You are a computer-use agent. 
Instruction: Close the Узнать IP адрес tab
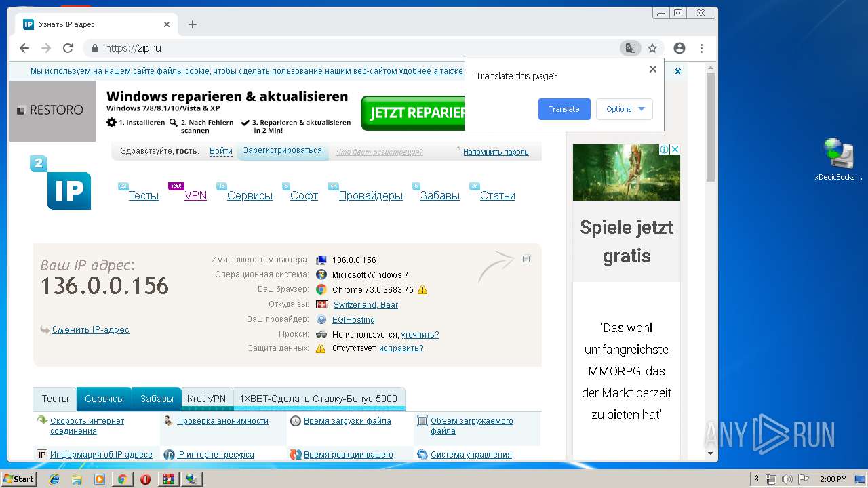click(x=167, y=24)
